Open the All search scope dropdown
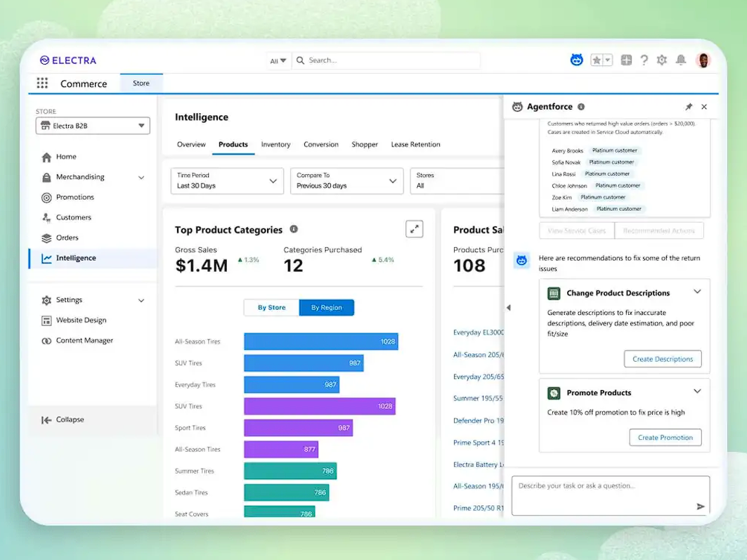 click(x=278, y=60)
